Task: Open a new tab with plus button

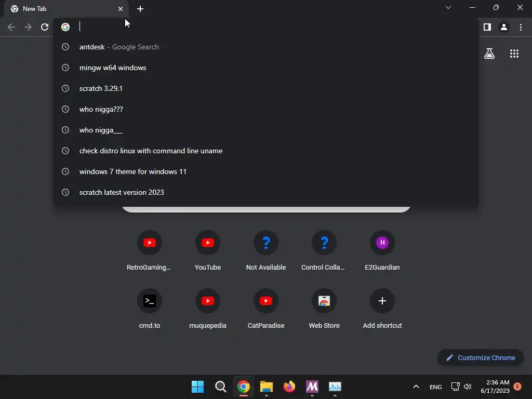Action: [x=140, y=9]
